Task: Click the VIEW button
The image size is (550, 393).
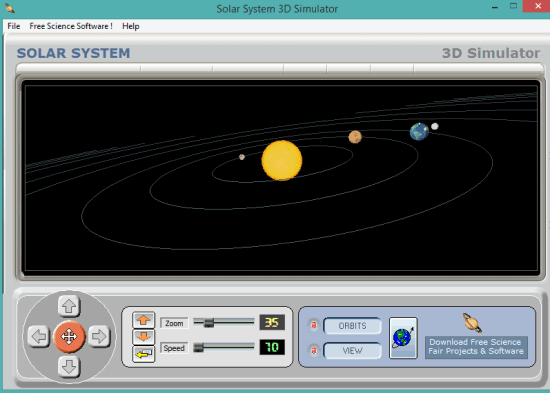Action: click(352, 351)
